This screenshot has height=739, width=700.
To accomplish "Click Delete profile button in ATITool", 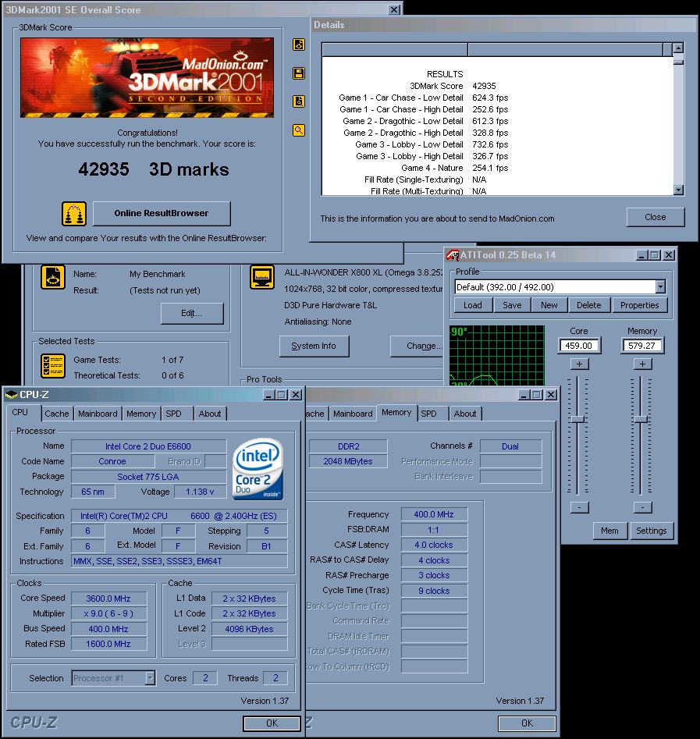I will click(588, 305).
